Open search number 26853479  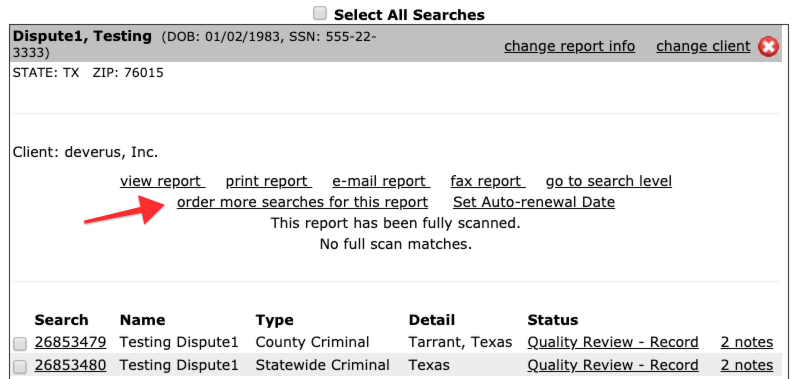(70, 342)
